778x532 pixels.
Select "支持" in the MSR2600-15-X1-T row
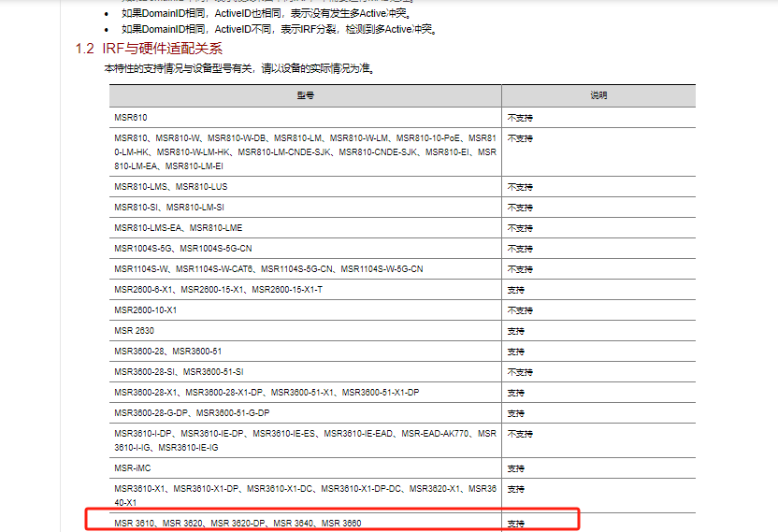(x=516, y=290)
